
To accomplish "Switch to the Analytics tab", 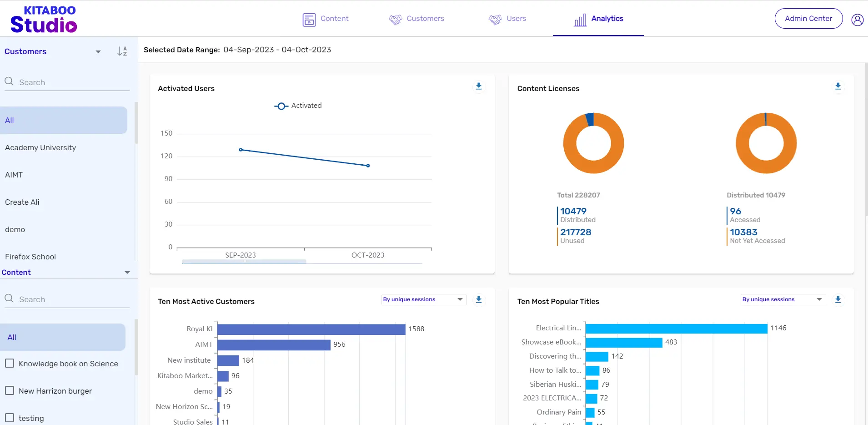I will (598, 19).
